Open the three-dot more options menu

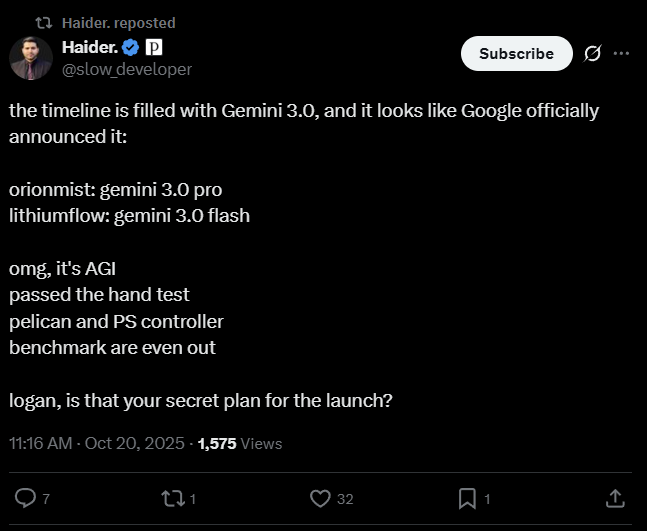tap(621, 54)
